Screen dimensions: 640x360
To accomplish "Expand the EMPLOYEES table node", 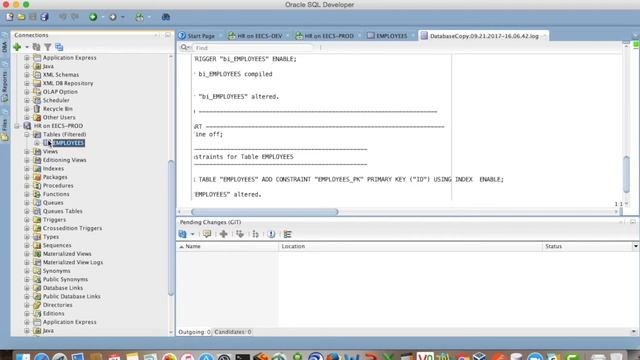I will click(37, 143).
